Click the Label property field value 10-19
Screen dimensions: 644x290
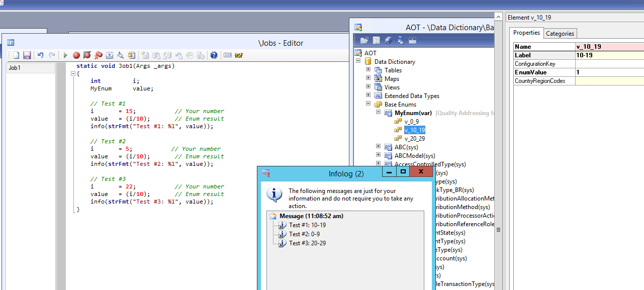pos(609,55)
